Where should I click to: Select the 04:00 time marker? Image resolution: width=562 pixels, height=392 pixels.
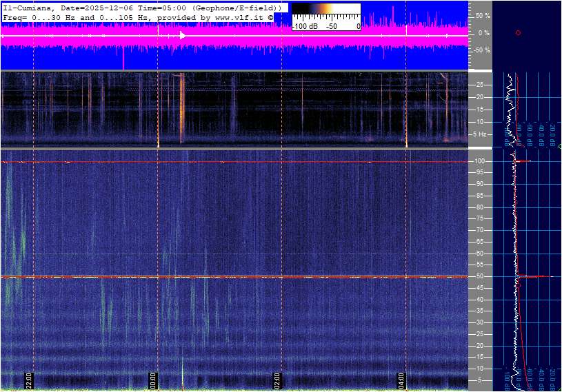click(x=402, y=380)
